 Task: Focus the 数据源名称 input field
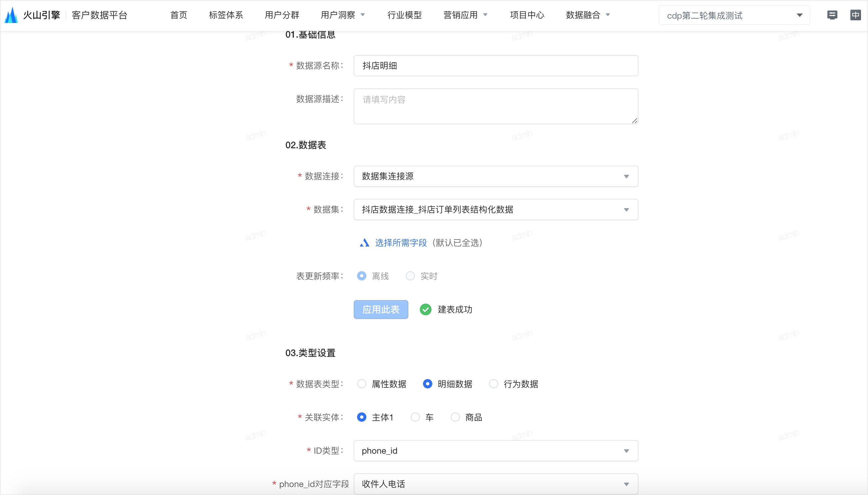tap(496, 66)
